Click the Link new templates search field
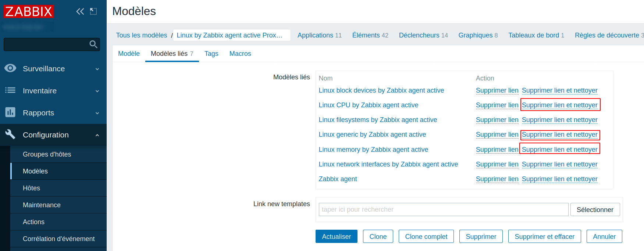The height and width of the screenshot is (251, 644). (443, 209)
